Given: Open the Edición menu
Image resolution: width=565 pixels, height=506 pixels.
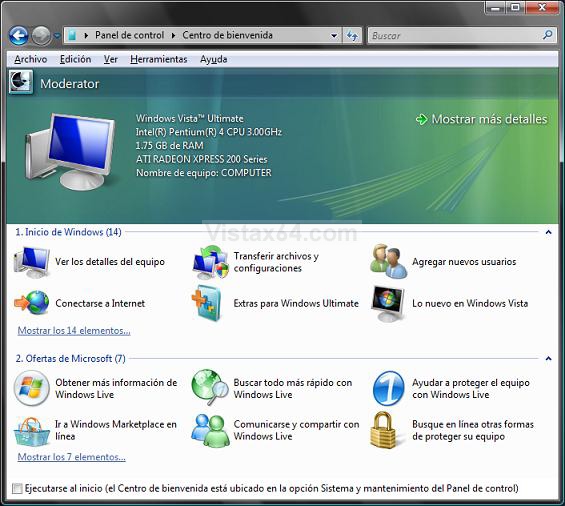Looking at the screenshot, I should click(75, 59).
